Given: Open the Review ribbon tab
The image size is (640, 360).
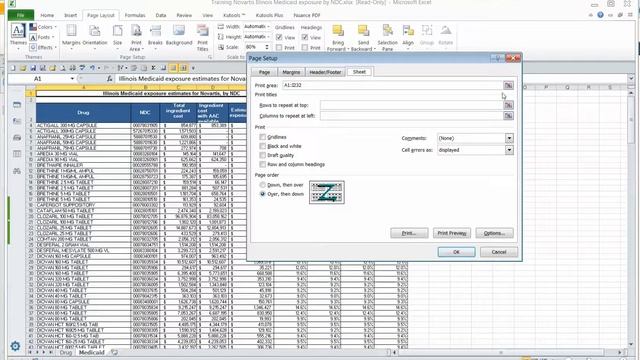Looking at the screenshot, I should (184, 15).
